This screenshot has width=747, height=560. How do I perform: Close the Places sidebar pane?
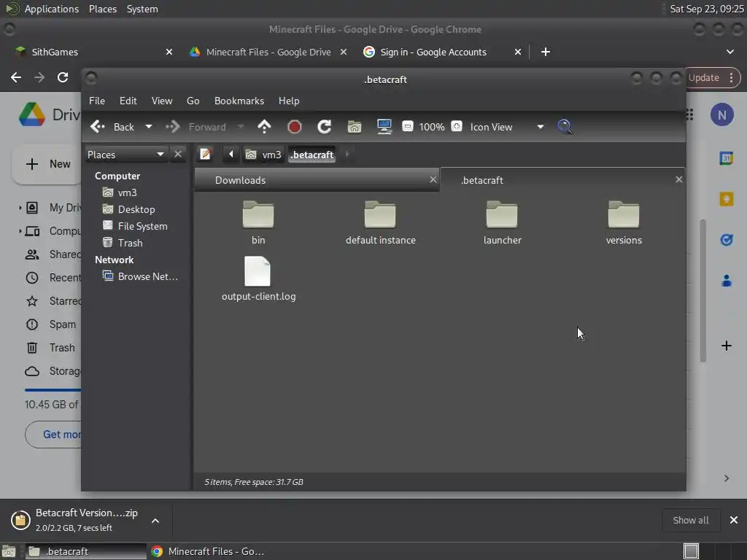pyautogui.click(x=178, y=155)
